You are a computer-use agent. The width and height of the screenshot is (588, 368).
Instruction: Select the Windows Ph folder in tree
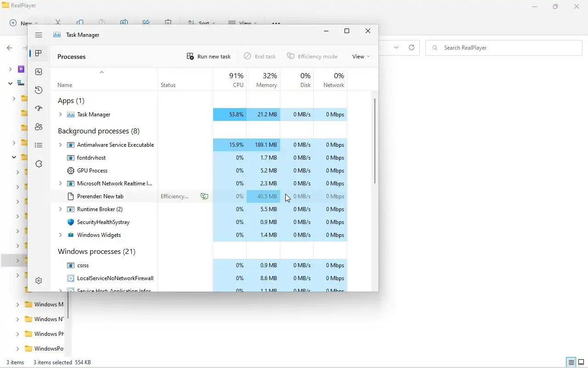click(49, 334)
